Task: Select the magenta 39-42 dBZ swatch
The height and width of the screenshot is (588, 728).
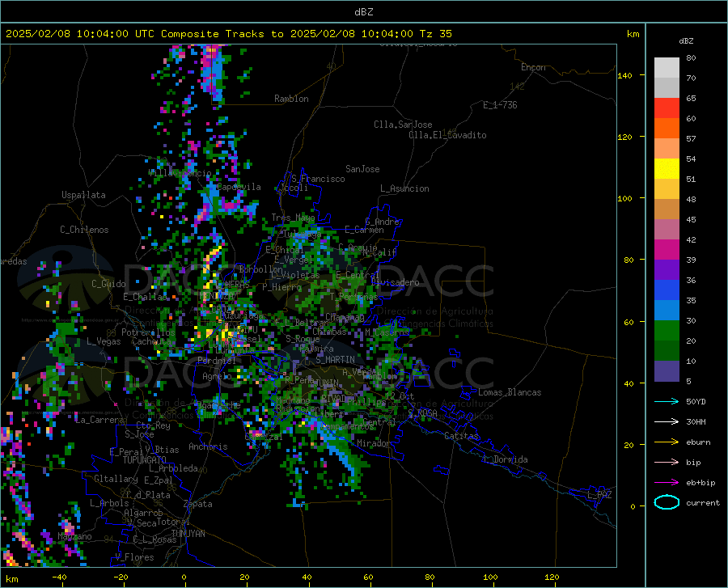Action: pos(667,250)
